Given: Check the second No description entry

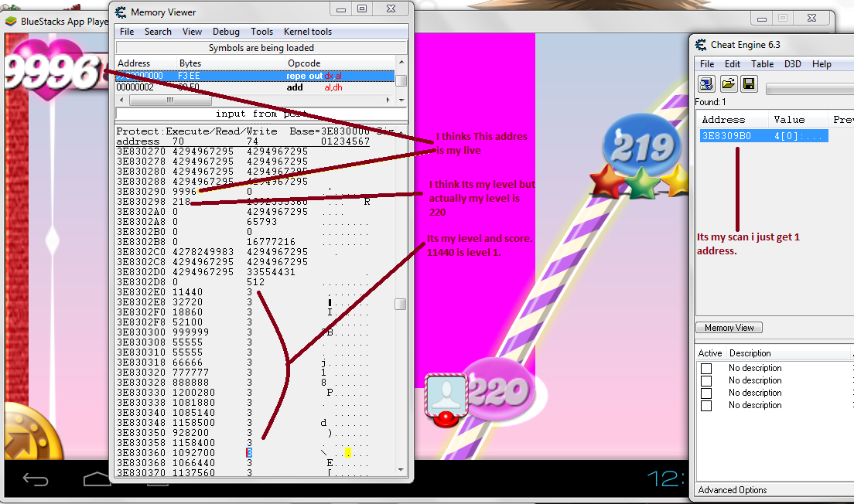Looking at the screenshot, I should click(x=706, y=380).
